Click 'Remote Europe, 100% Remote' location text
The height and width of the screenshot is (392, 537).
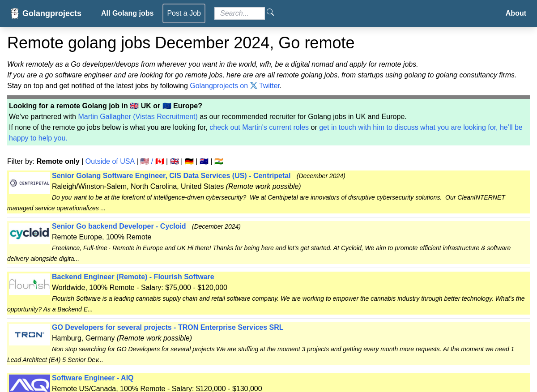(x=102, y=237)
